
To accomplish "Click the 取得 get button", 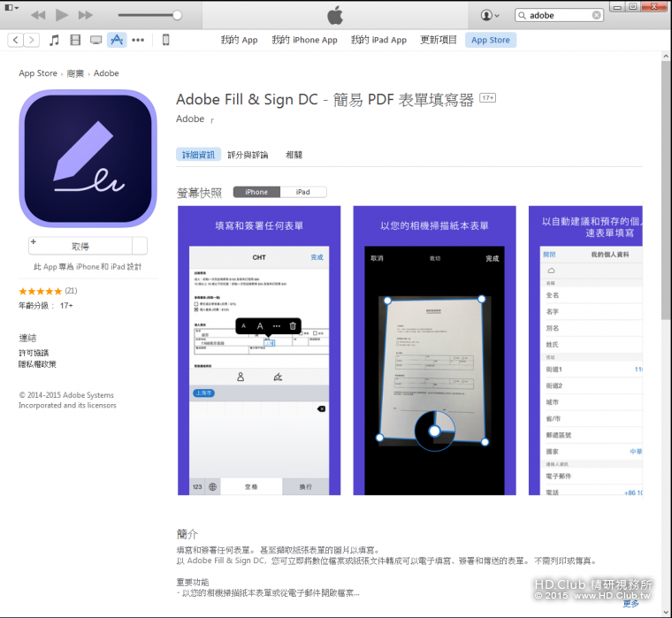I will 80,246.
